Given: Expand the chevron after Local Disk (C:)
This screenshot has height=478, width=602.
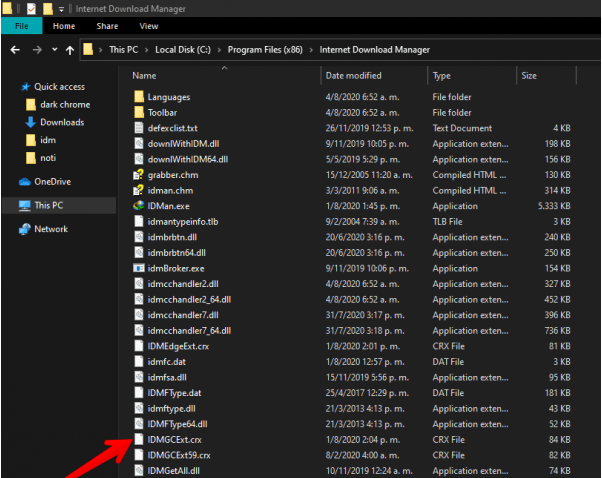Looking at the screenshot, I should point(219,50).
